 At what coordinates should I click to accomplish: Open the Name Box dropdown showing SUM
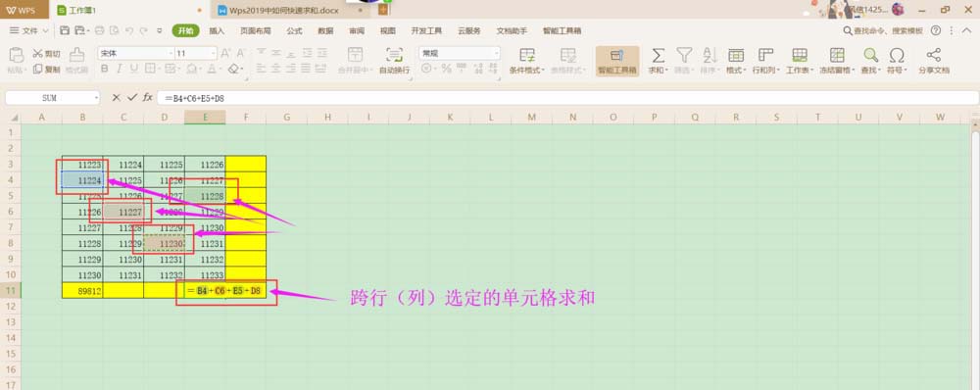pos(96,98)
